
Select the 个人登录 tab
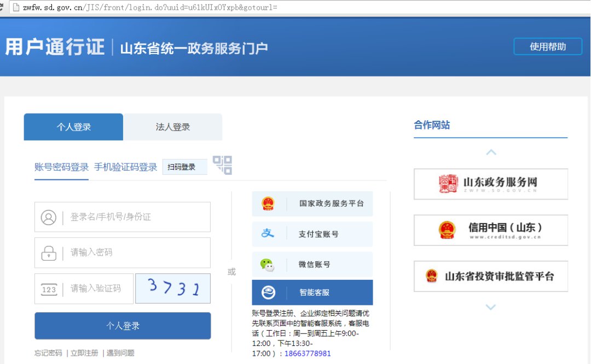click(74, 127)
